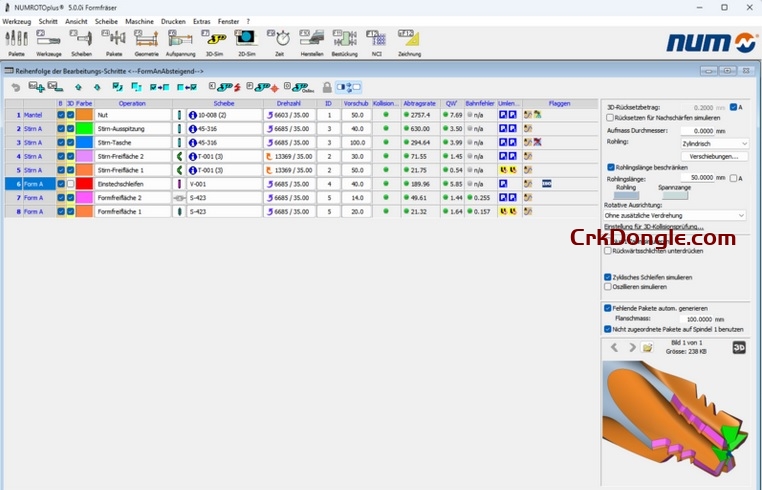Click the green swatch of Stirn-Ausspitzung
Viewport: 762px width, 490px height.
84,129
